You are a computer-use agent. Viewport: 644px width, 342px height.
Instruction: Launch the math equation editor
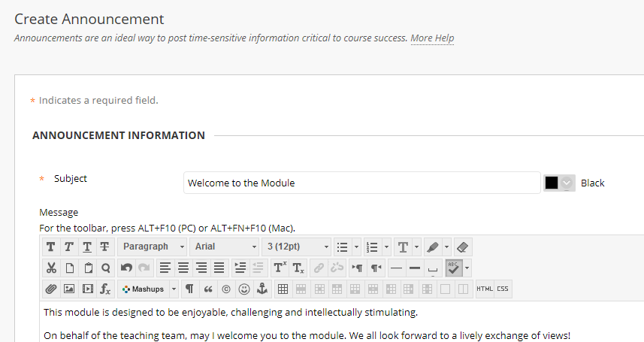coord(105,289)
